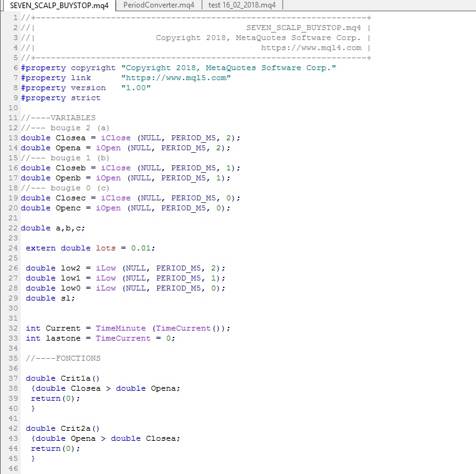
Task: Click the //----FONCTIONS comment
Action: (63, 358)
